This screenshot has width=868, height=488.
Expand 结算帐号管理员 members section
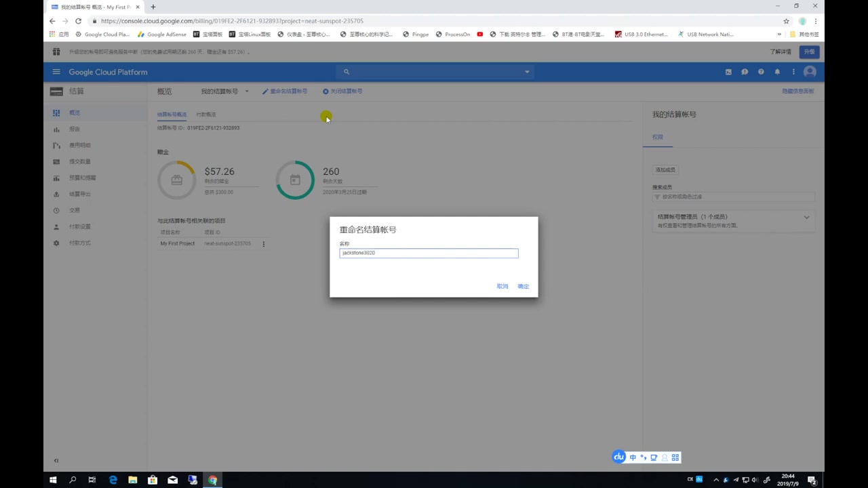(806, 217)
